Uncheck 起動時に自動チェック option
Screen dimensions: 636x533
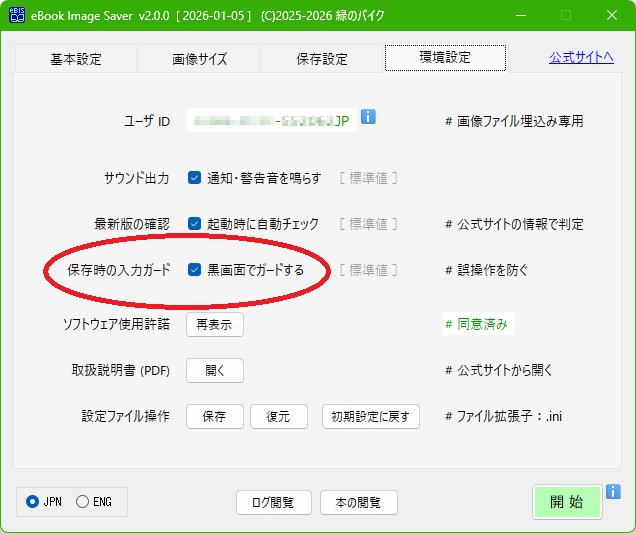tap(195, 224)
